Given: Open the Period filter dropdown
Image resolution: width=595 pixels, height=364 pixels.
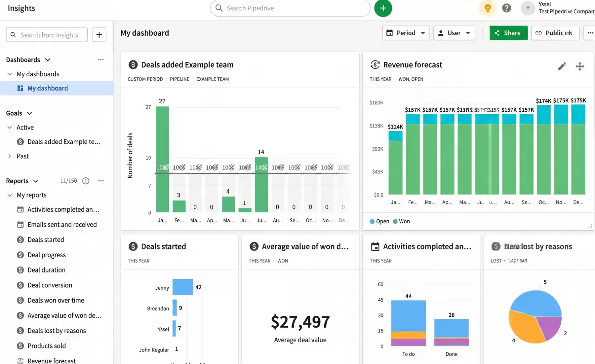Looking at the screenshot, I should tap(406, 33).
